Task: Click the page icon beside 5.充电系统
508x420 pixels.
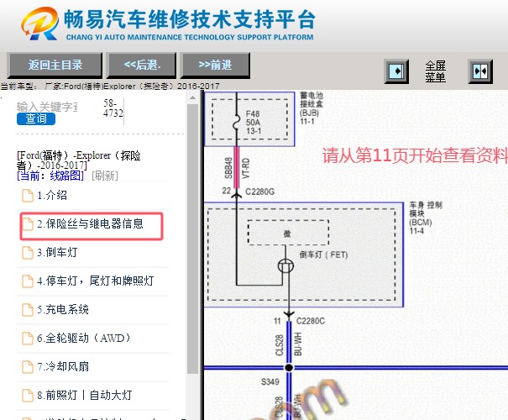Action: point(28,310)
